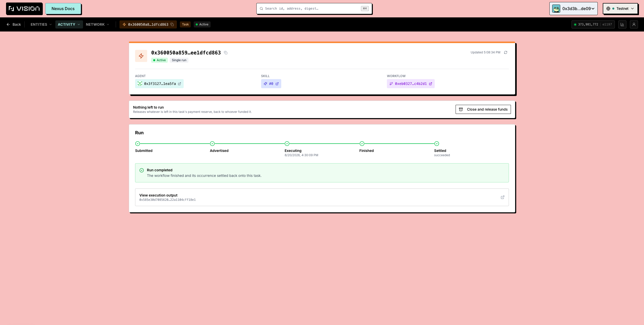
Task: Click the Executing timestamp 8/20/2026, 4:30:09 PM
Action: 301,155
